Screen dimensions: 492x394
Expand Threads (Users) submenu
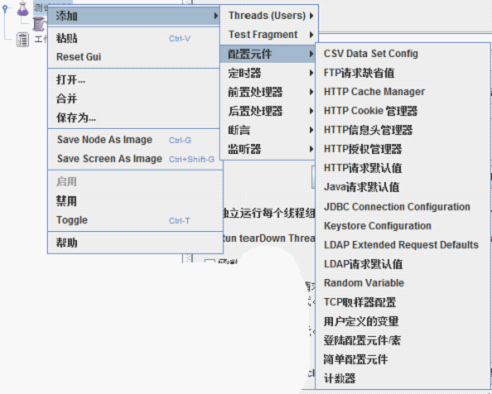pyautogui.click(x=269, y=15)
